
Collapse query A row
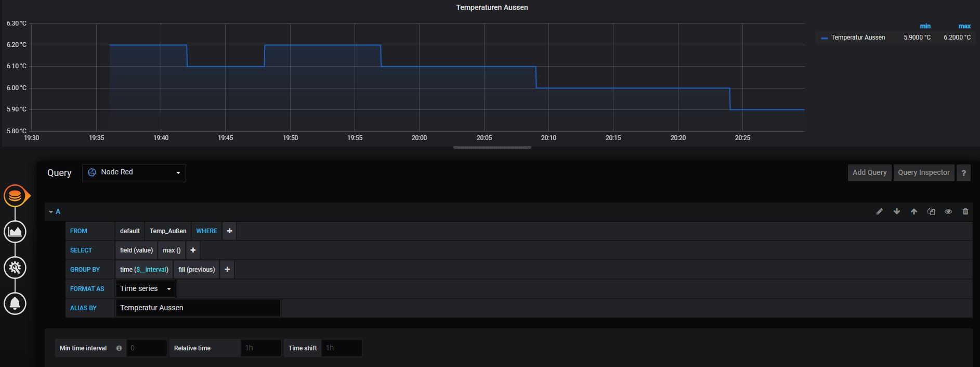tap(51, 212)
